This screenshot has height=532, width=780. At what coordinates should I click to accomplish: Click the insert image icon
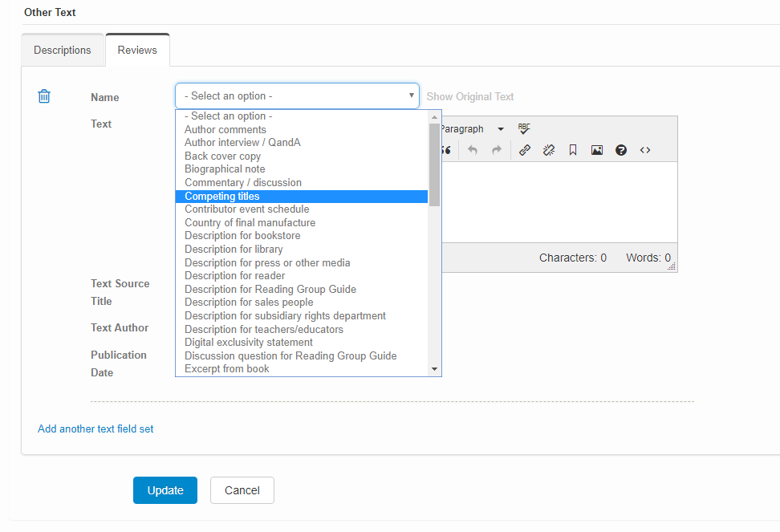597,150
